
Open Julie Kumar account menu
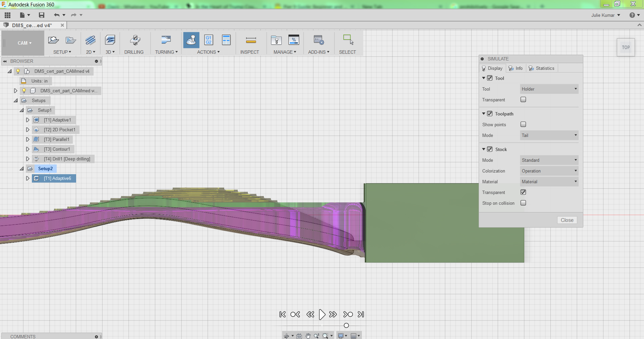(606, 15)
